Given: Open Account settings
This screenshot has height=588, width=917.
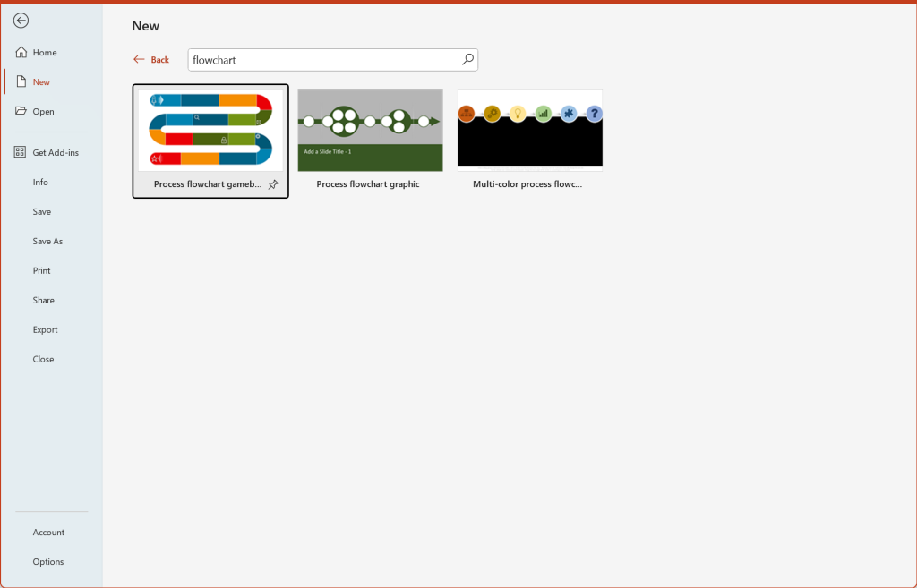Looking at the screenshot, I should (51, 532).
